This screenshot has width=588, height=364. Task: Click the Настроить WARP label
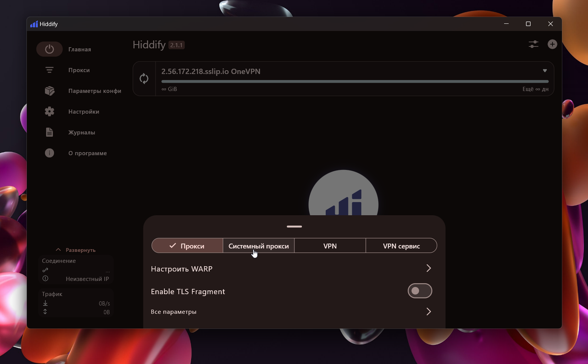[181, 269]
